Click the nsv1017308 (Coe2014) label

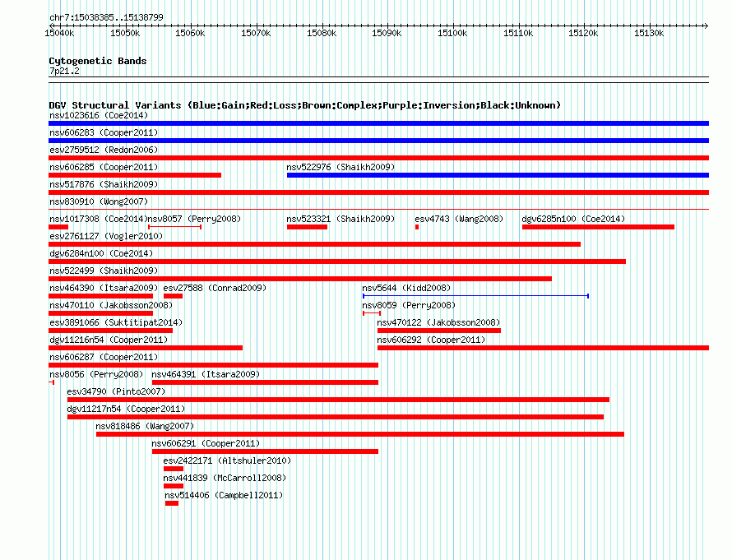click(x=99, y=219)
